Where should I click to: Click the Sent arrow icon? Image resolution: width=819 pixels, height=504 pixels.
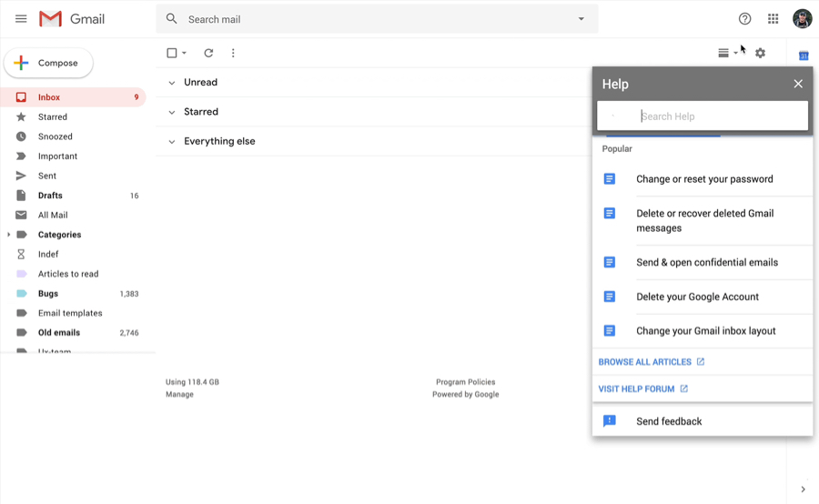(21, 176)
